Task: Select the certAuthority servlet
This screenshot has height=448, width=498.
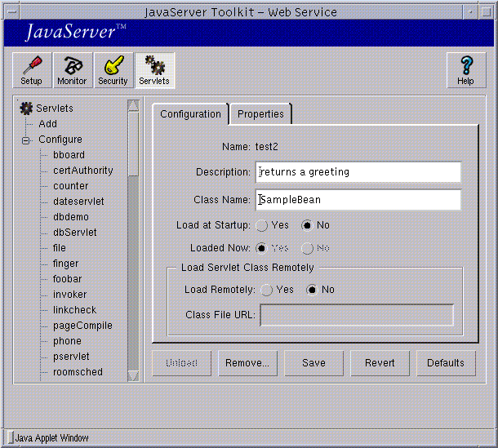Action: 83,171
